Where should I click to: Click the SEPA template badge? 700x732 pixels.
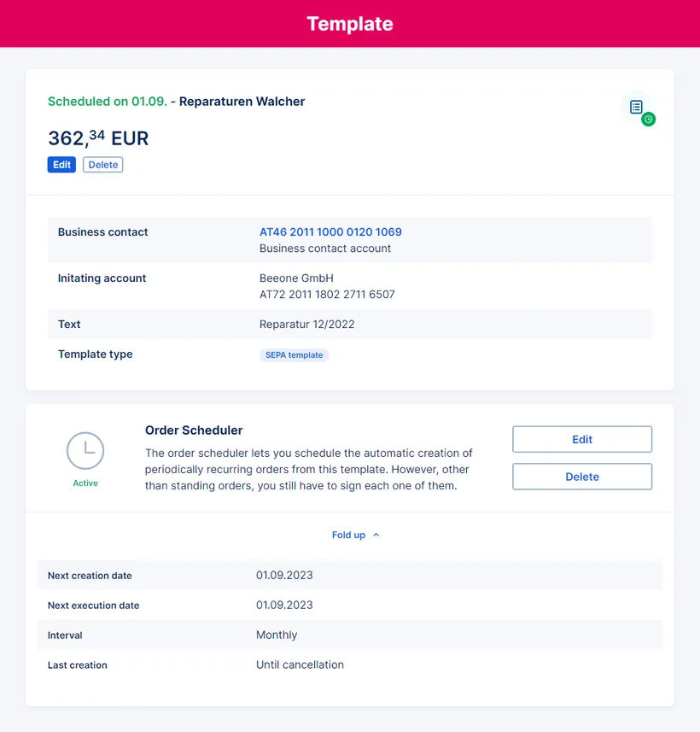[294, 354]
